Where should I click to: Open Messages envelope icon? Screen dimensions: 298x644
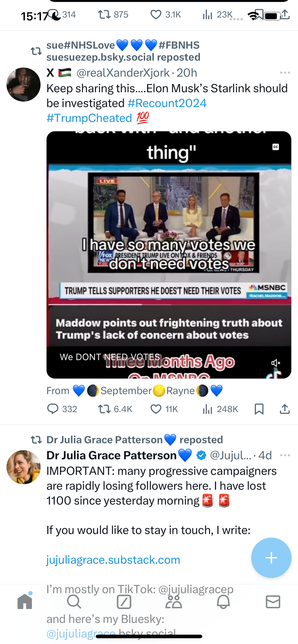pyautogui.click(x=273, y=602)
